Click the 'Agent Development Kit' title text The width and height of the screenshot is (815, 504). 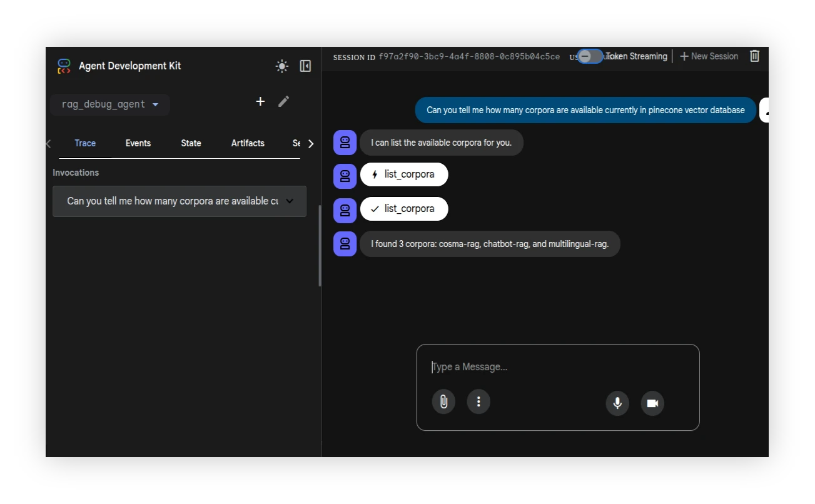click(130, 66)
